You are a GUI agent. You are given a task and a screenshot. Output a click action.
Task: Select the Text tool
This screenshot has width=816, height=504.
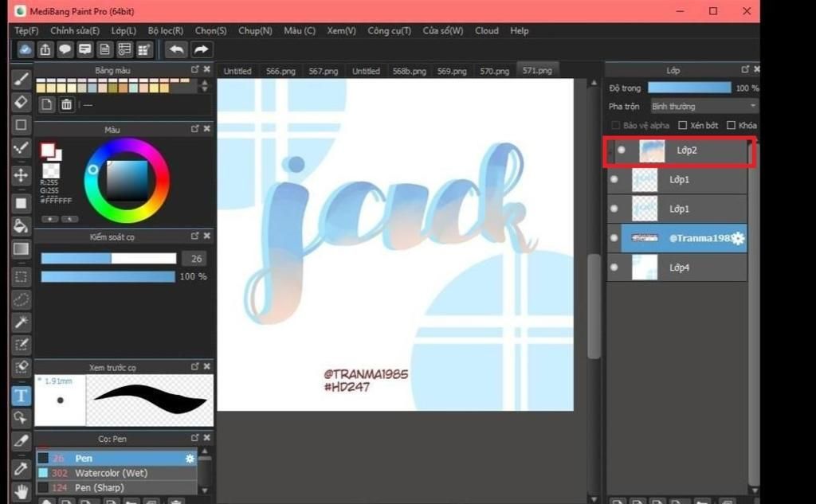(22, 396)
